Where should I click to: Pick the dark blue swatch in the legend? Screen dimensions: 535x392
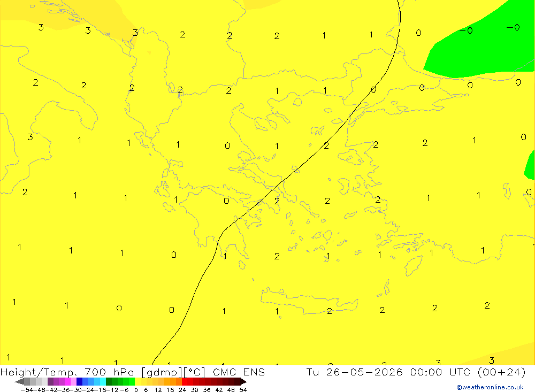click(80, 381)
